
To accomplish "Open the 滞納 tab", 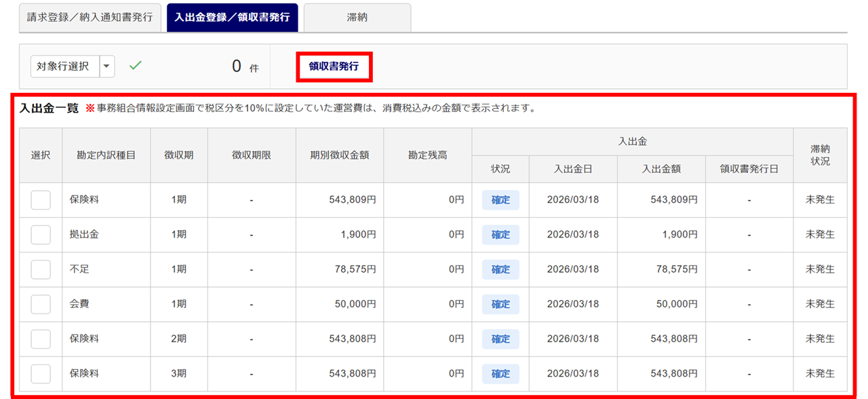I will pyautogui.click(x=357, y=18).
